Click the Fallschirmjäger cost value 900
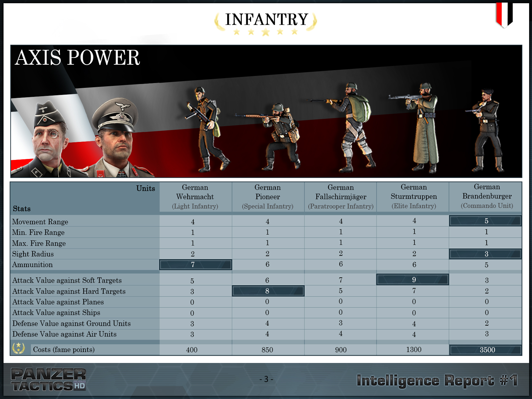Image resolution: width=532 pixels, height=399 pixels. click(341, 350)
